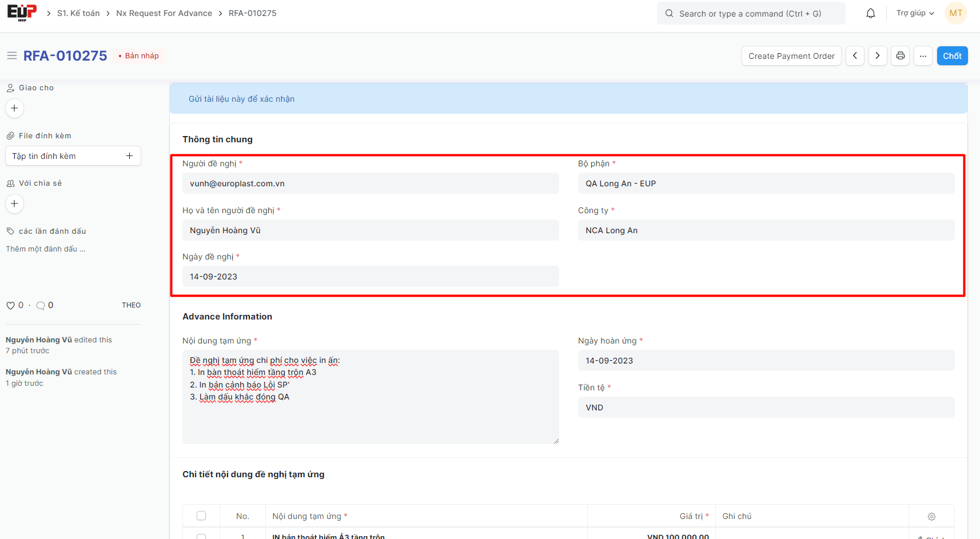Open table settings gear icon
The image size is (980, 539).
click(x=931, y=517)
